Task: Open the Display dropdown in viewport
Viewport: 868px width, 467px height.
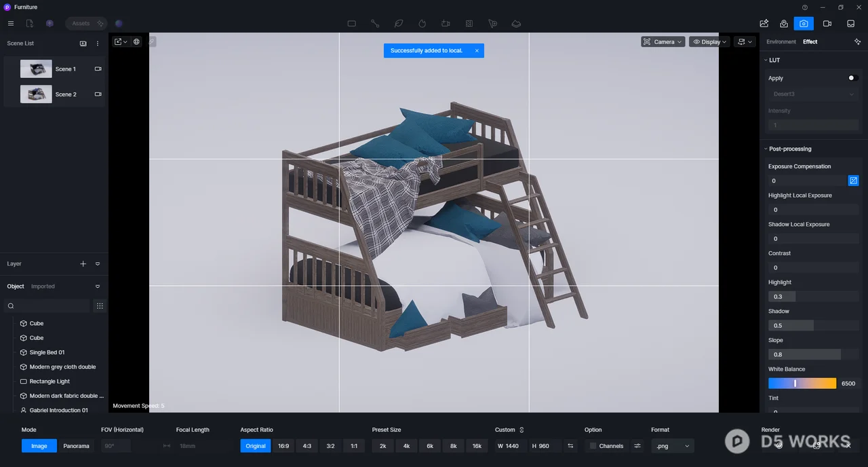Action: pyautogui.click(x=709, y=42)
